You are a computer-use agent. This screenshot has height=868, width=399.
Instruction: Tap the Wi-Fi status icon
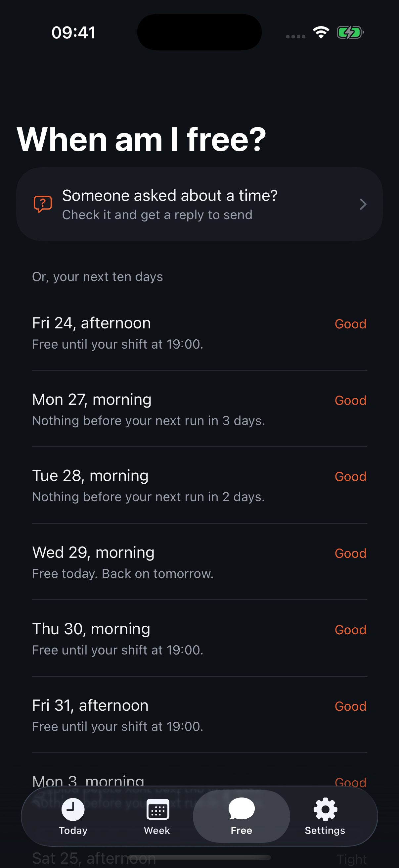coord(321,32)
